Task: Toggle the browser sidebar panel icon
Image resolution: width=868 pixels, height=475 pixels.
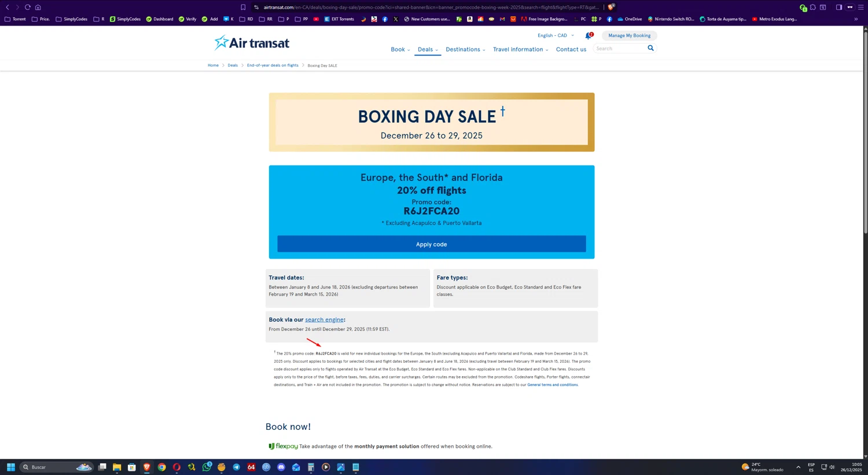Action: (838, 8)
